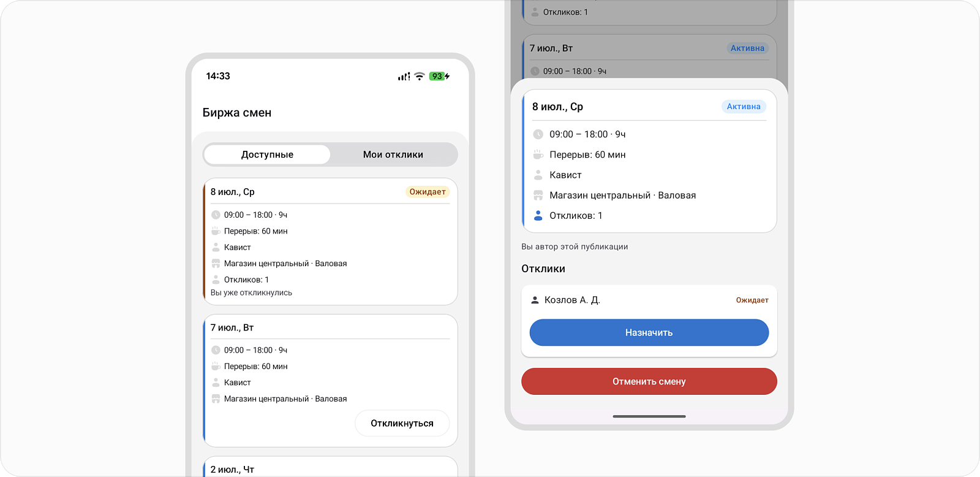Tap the dimmed Активна badge on the right phone's 7 июл. card
This screenshot has width=980, height=477.
coord(747,48)
